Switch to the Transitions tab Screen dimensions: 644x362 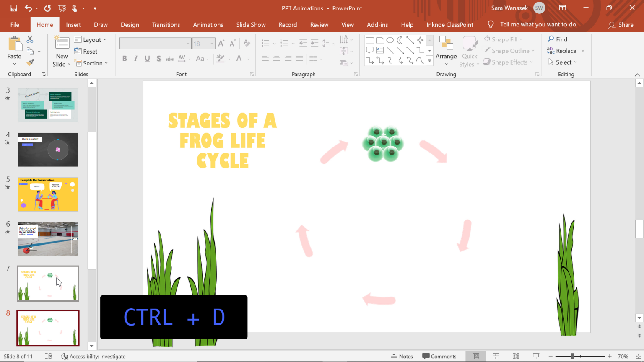166,25
